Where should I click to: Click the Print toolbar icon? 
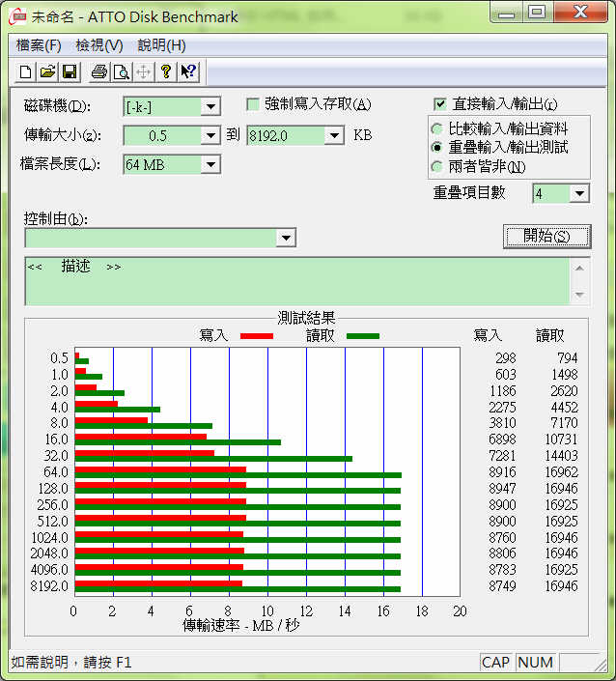click(99, 71)
